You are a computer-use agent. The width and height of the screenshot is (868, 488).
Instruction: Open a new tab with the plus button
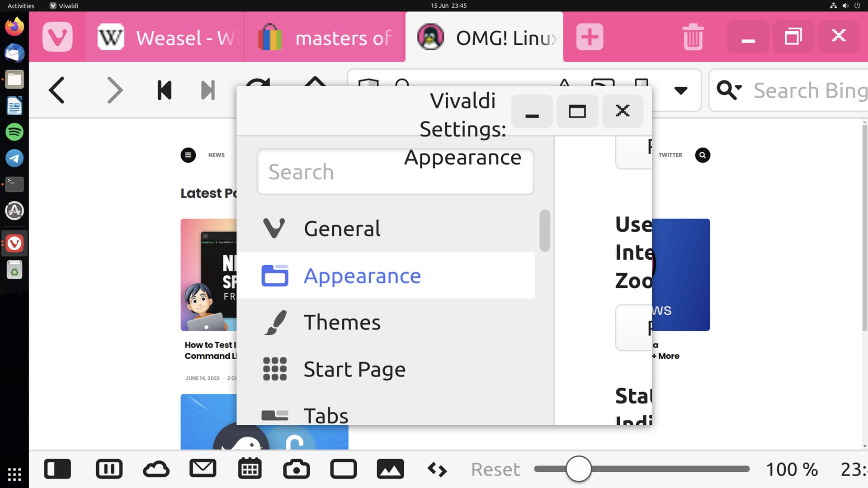590,37
